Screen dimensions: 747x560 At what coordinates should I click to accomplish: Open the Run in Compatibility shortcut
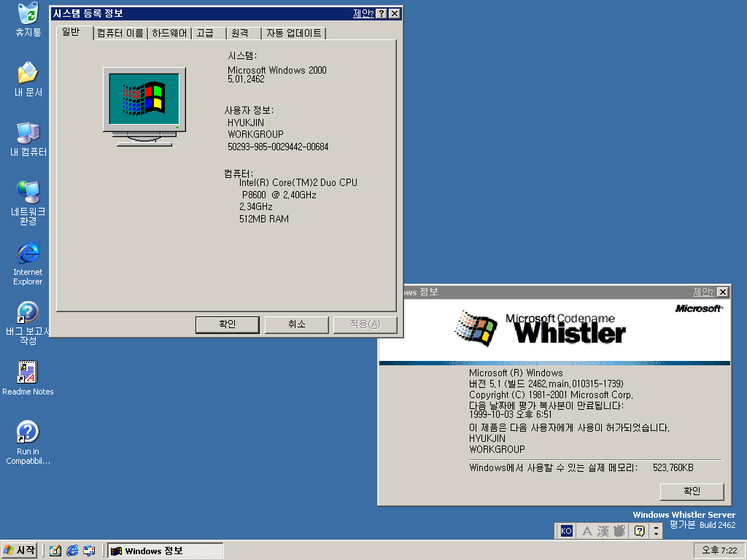(x=28, y=442)
